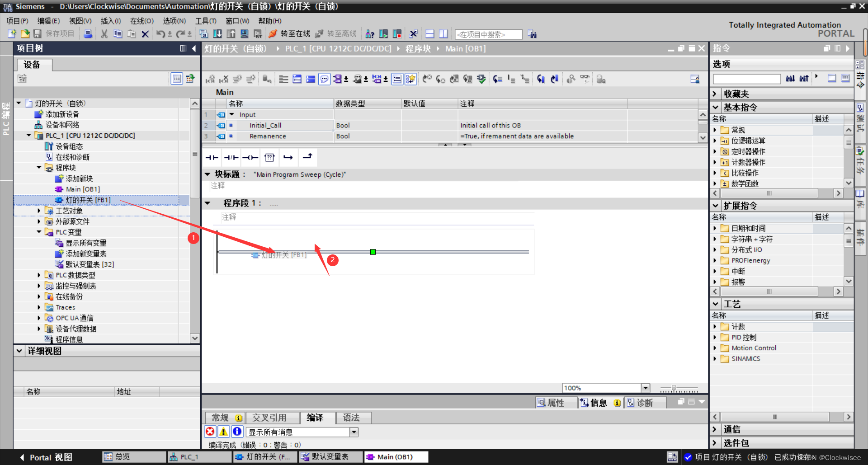Click 保存项目 save project button
The height and width of the screenshot is (465, 868).
[54, 34]
